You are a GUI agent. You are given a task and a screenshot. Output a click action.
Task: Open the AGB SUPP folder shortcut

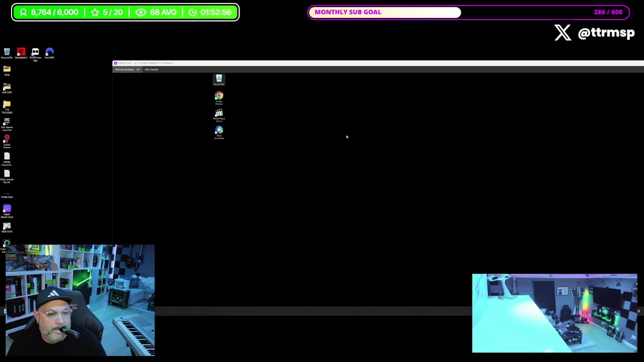7,88
